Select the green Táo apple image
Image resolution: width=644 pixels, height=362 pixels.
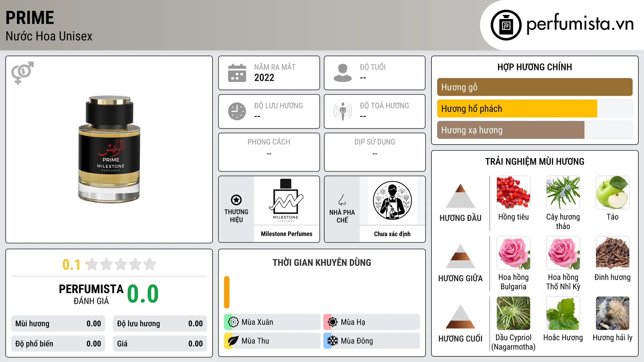[613, 192]
